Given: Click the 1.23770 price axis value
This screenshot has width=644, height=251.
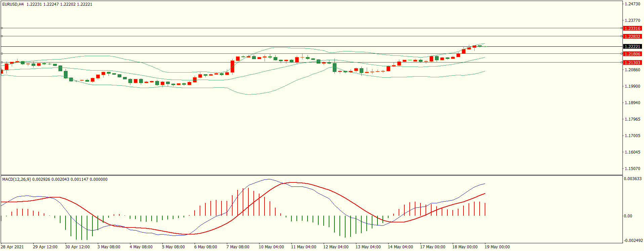Looking at the screenshot, I should tap(632, 20).
